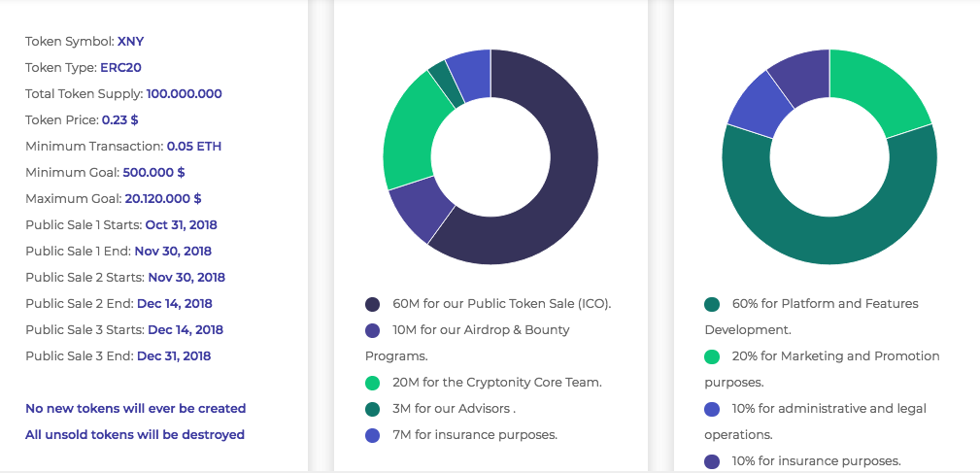Click the teal 60% Platform and Features legend dot
980x473 pixels.
[712, 304]
